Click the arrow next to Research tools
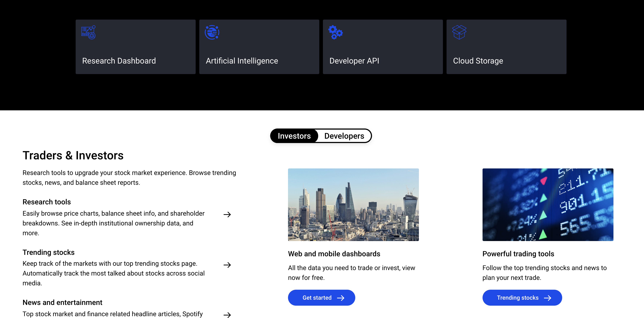 pos(228,215)
